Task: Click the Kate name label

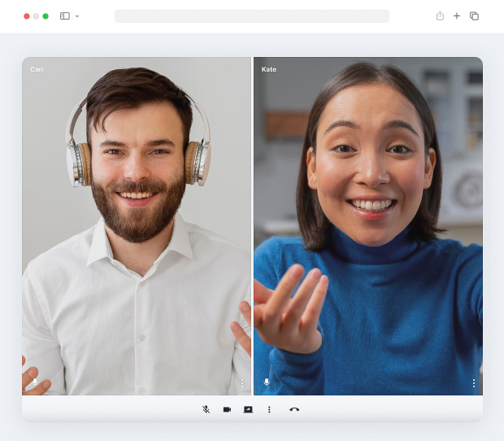Action: tap(269, 69)
